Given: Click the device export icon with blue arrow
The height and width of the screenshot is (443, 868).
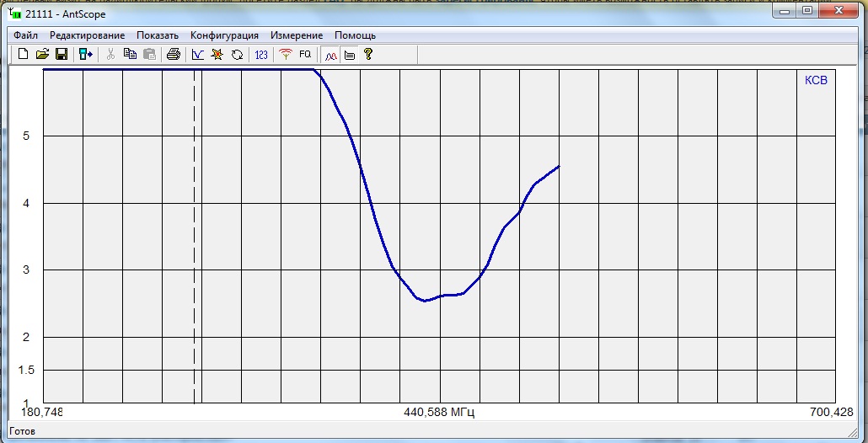Looking at the screenshot, I should pyautogui.click(x=85, y=54).
